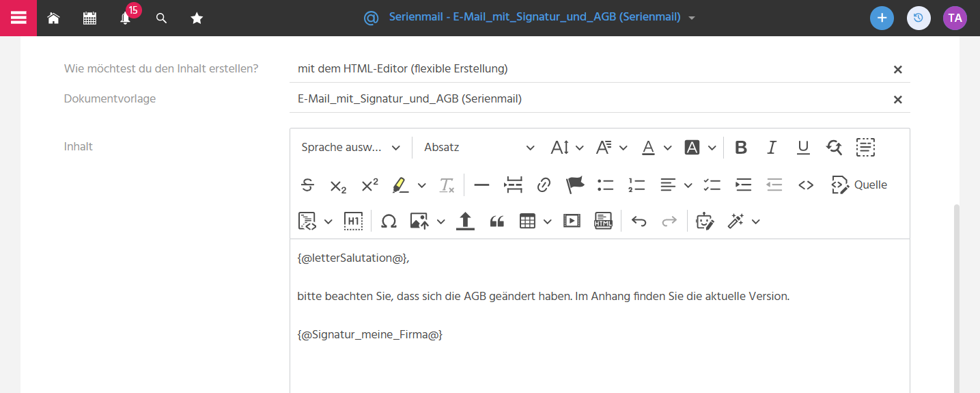
Task: Open font size dropdown
Action: pos(568,147)
